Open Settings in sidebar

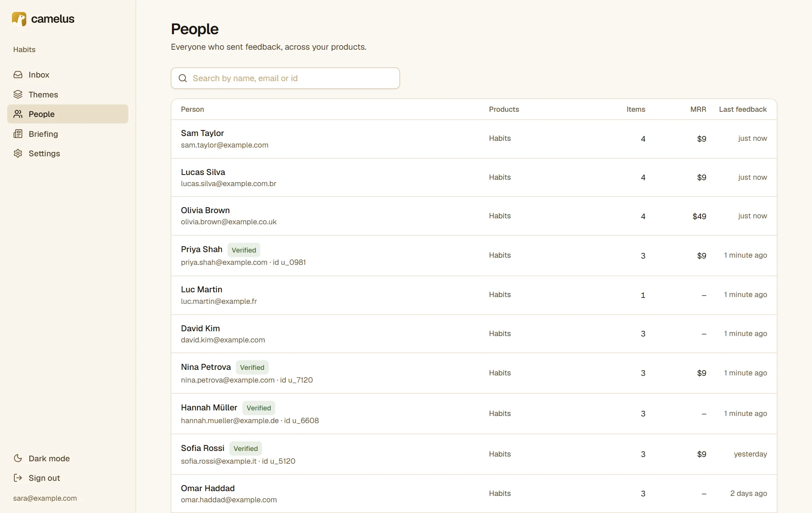(68, 154)
